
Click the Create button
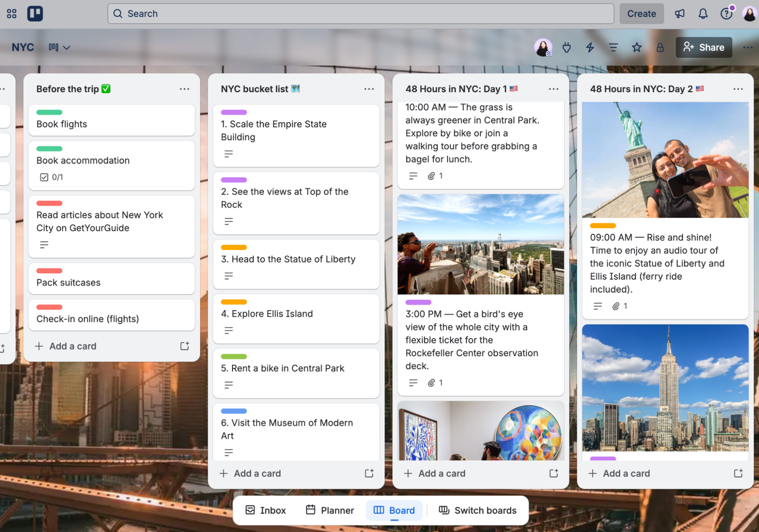[x=641, y=13]
